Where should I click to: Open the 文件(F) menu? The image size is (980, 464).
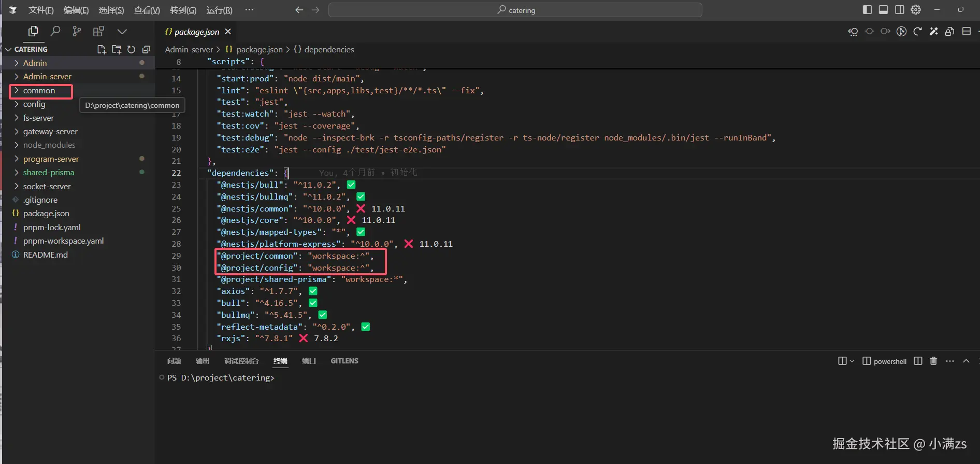[41, 10]
